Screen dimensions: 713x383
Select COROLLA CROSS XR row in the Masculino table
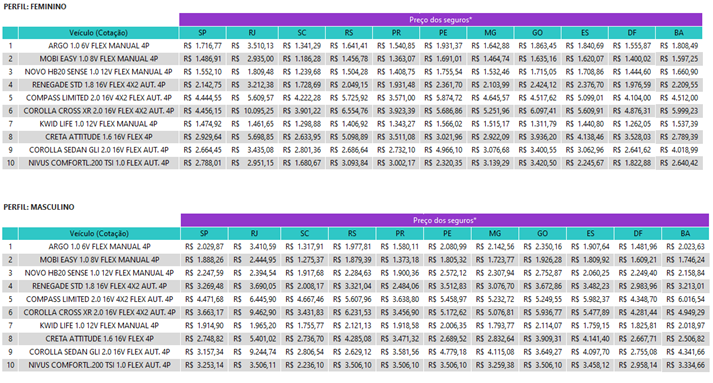(355, 312)
